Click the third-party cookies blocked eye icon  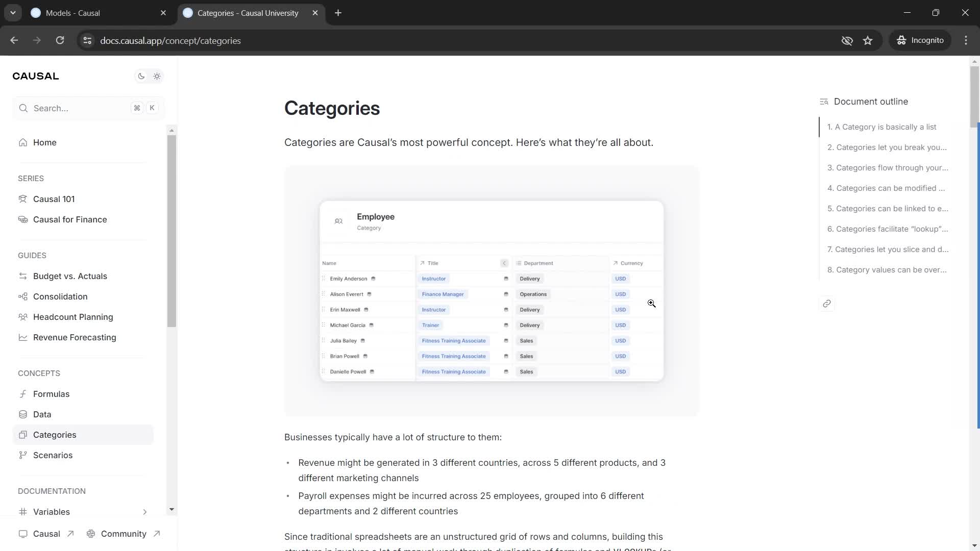tap(847, 40)
